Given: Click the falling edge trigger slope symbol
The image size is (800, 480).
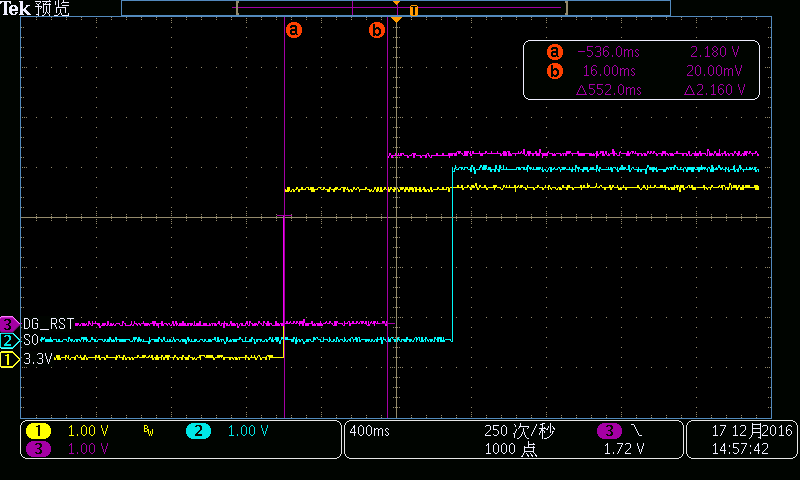Looking at the screenshot, I should (x=636, y=431).
